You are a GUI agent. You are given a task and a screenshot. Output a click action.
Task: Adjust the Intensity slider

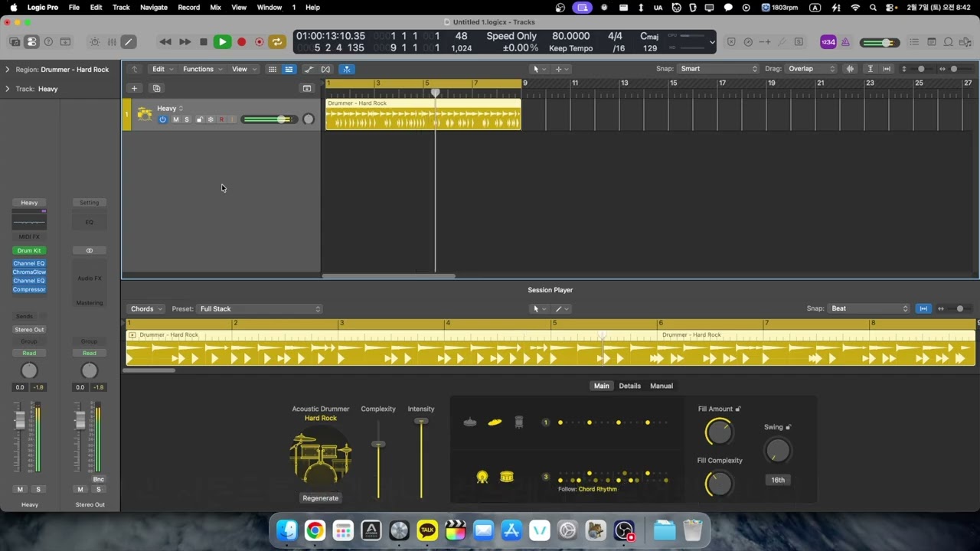421,422
